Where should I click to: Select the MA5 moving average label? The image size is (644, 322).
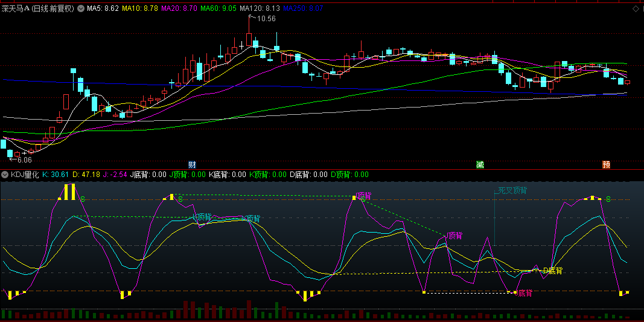(x=103, y=9)
